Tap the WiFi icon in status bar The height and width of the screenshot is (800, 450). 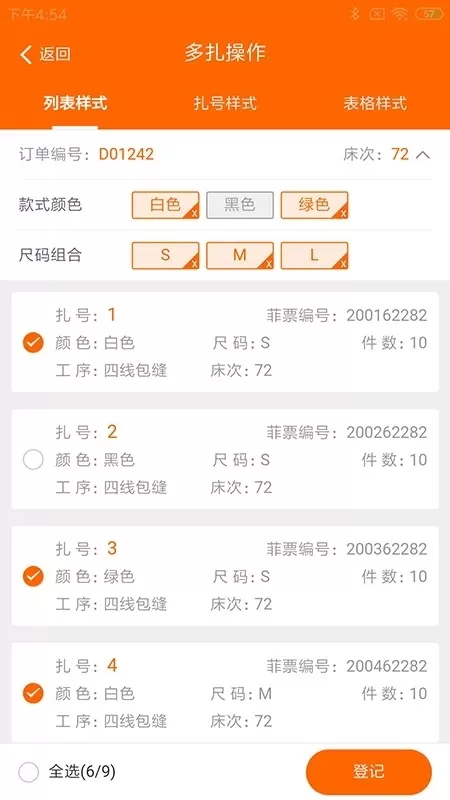(401, 14)
